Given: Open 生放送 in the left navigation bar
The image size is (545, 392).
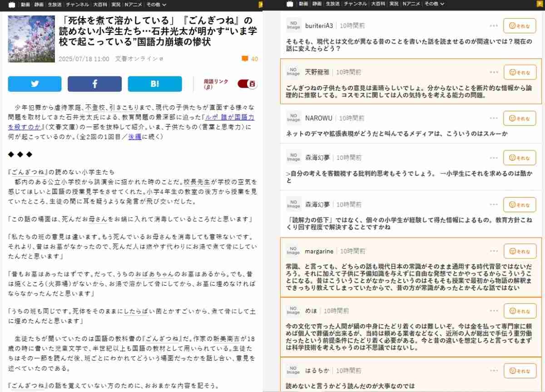Looking at the screenshot, I should [53, 4].
